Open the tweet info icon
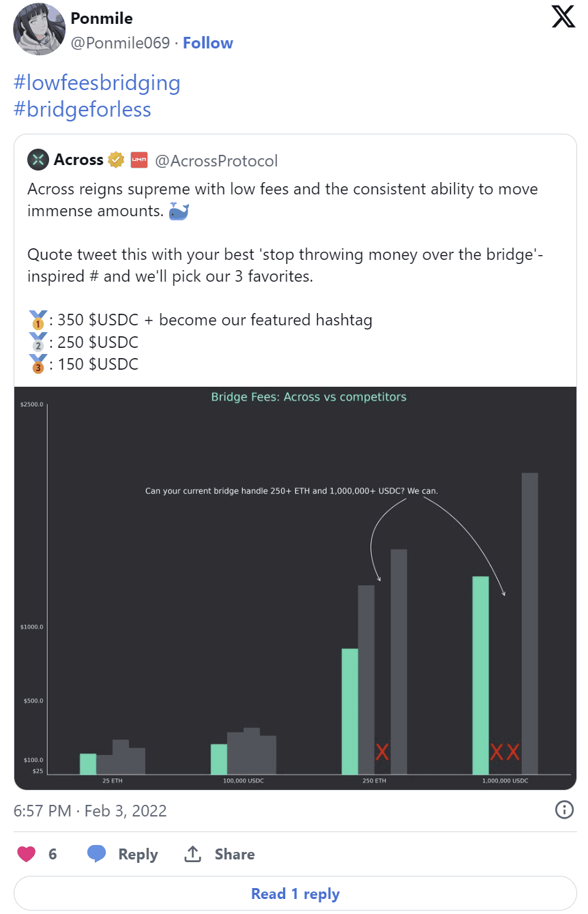 [x=564, y=810]
